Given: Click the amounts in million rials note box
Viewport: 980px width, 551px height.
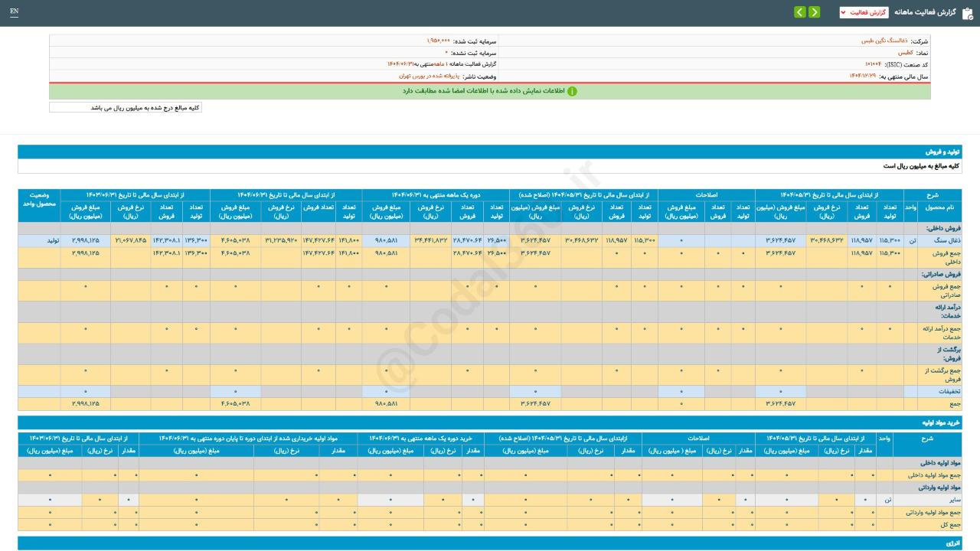Looking at the screenshot, I should pos(126,108).
